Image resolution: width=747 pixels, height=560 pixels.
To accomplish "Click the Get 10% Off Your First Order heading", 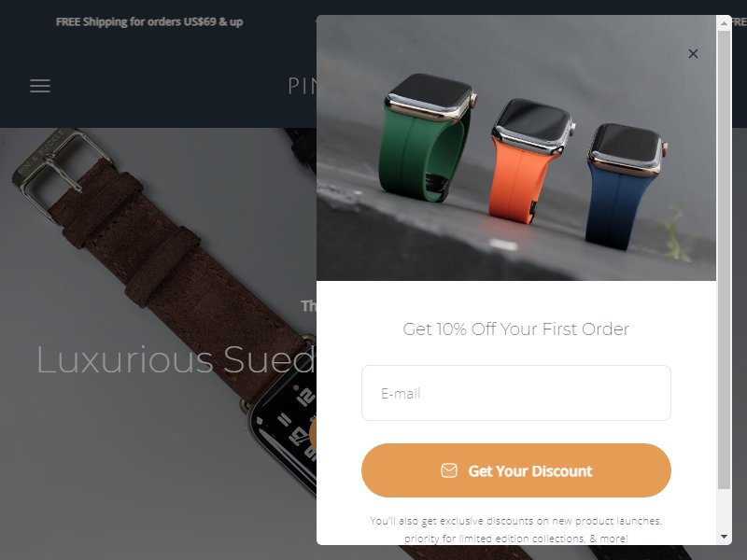I will (516, 329).
